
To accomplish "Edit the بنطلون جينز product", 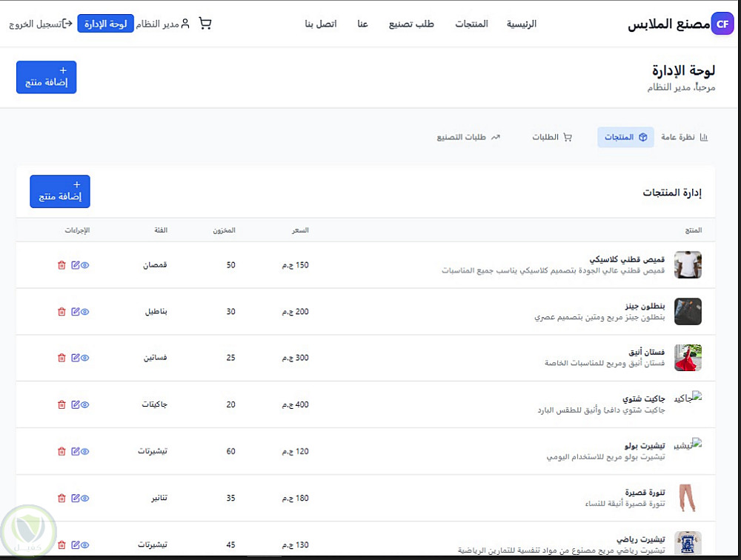I will tap(75, 311).
